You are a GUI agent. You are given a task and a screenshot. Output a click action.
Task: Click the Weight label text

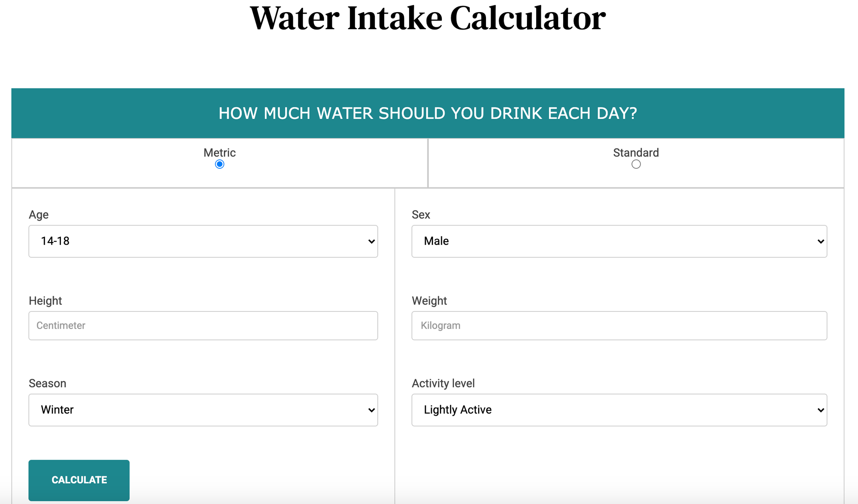(x=429, y=301)
